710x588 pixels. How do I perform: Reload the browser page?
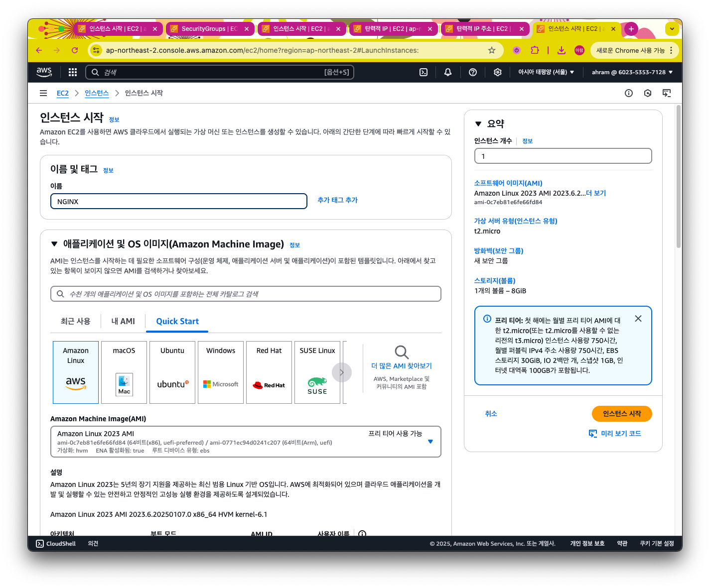tap(75, 50)
